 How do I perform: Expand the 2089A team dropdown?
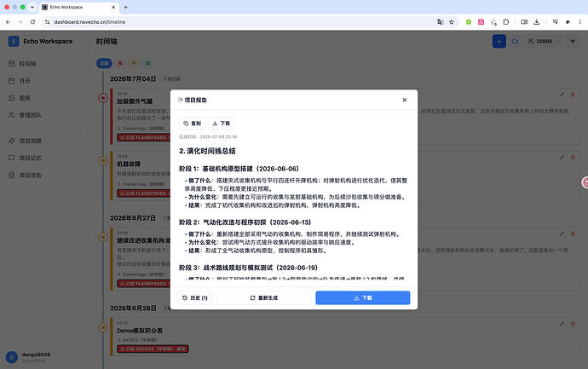coord(544,41)
